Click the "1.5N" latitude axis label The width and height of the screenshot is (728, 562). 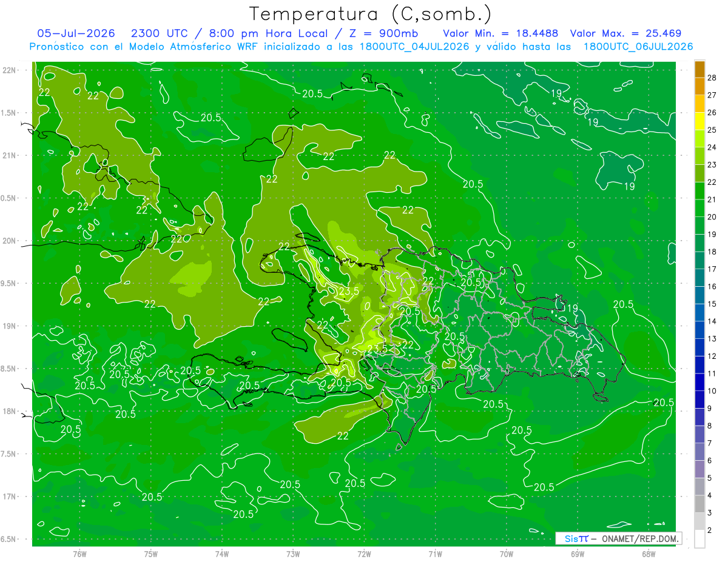coord(9,113)
